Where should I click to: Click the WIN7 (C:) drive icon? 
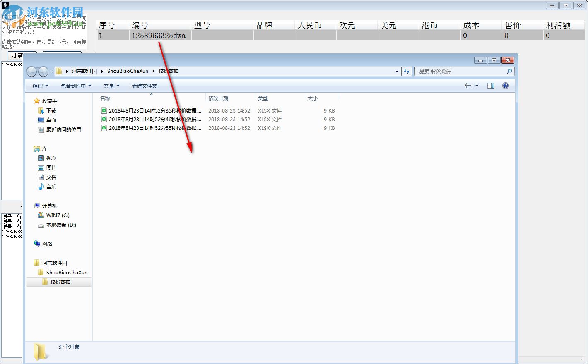tap(41, 215)
